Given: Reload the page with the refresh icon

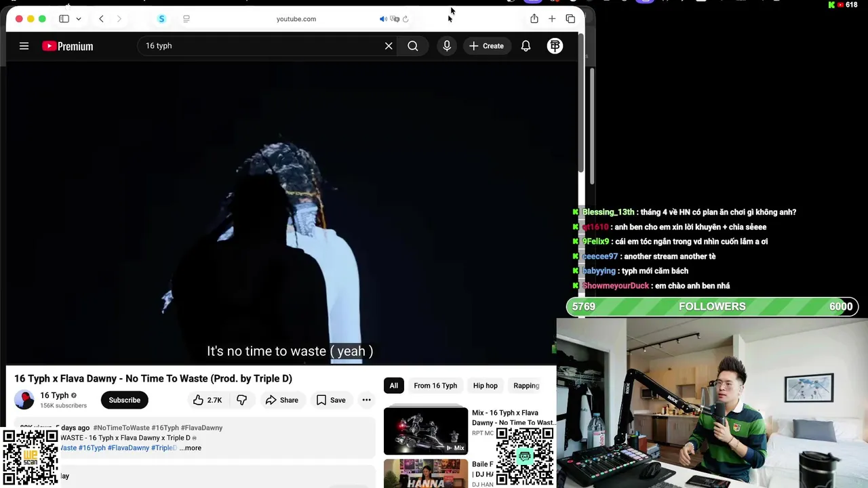Looking at the screenshot, I should click(406, 19).
